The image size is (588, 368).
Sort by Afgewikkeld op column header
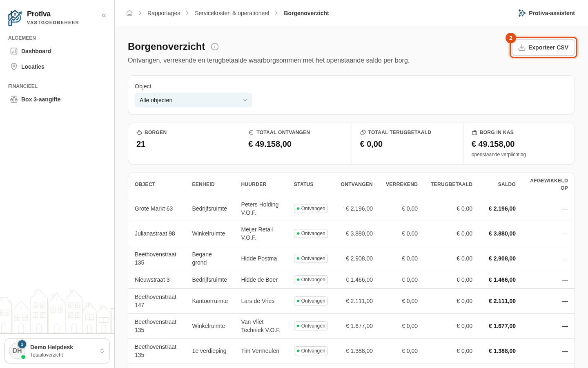coord(549,184)
